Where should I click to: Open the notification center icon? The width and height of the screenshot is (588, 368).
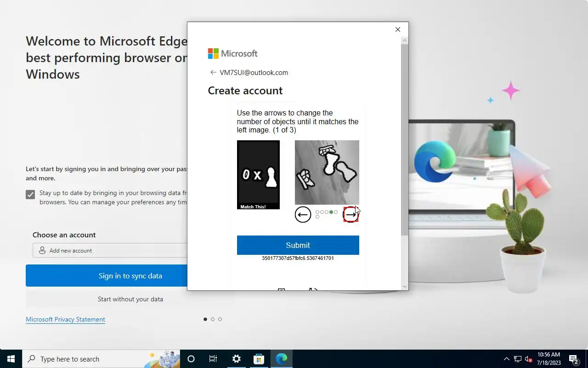coord(574,359)
